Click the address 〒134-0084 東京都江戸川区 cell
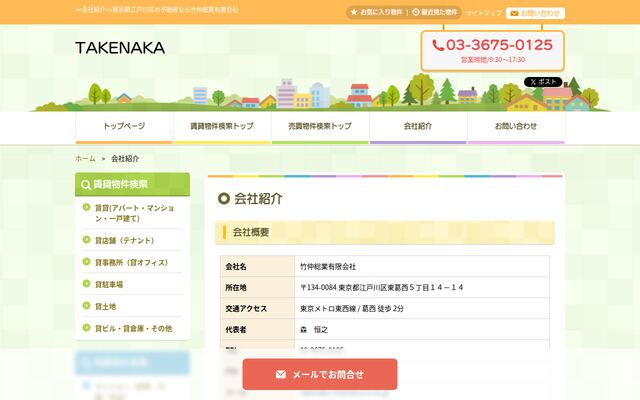 (422, 287)
